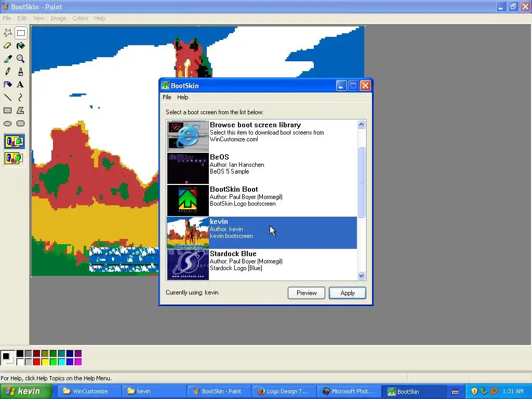Pick the bright red color in Paint palette
The height and width of the screenshot is (399, 532).
37,362
